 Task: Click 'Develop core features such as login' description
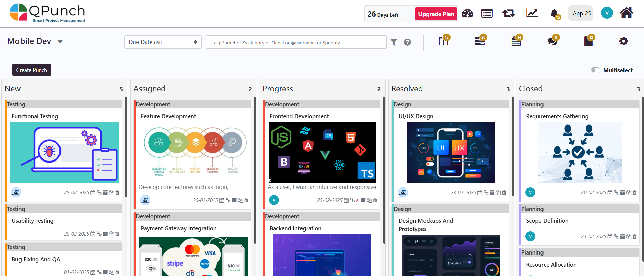(x=184, y=187)
